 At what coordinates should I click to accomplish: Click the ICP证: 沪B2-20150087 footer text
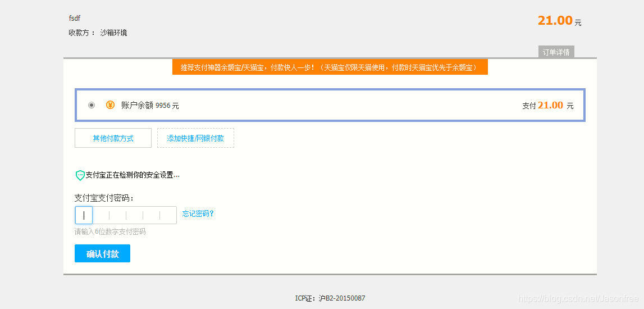(330, 298)
